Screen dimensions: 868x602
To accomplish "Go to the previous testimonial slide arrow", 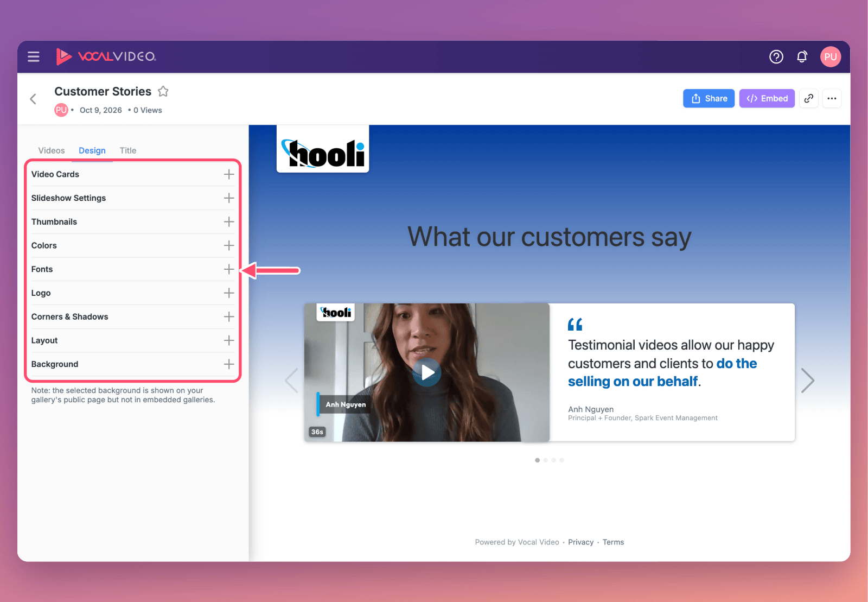I will click(x=292, y=380).
